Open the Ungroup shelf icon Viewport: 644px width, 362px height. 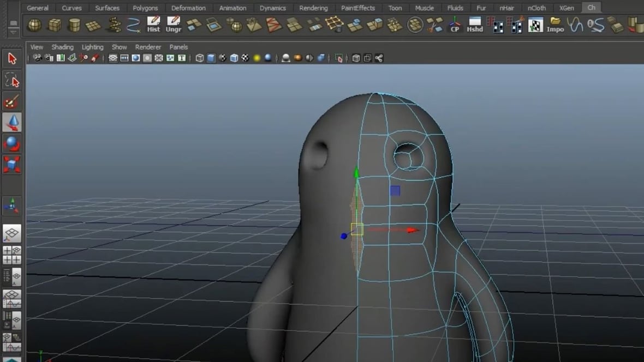pos(174,25)
